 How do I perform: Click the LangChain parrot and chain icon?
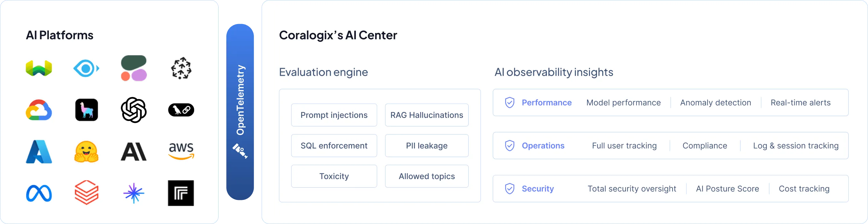[x=181, y=110]
